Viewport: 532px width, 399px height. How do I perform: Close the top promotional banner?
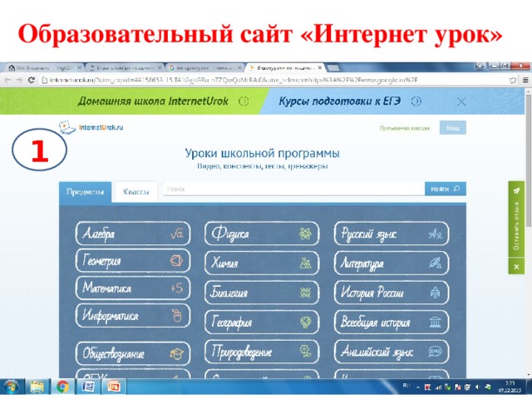(461, 101)
